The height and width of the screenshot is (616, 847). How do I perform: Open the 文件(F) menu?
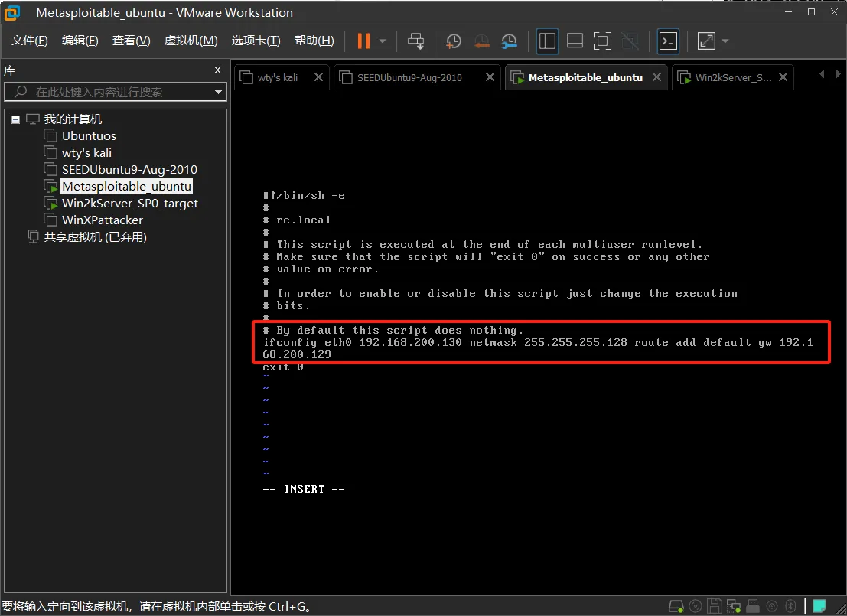pos(30,41)
